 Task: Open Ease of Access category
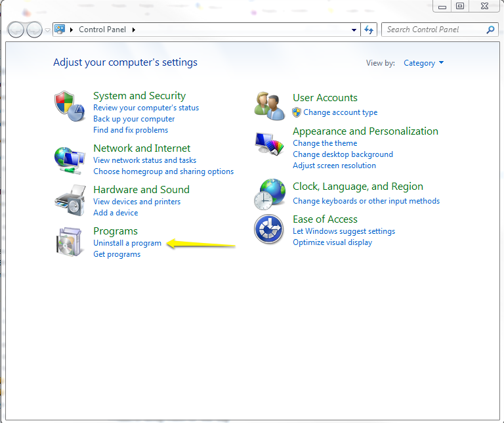click(325, 219)
